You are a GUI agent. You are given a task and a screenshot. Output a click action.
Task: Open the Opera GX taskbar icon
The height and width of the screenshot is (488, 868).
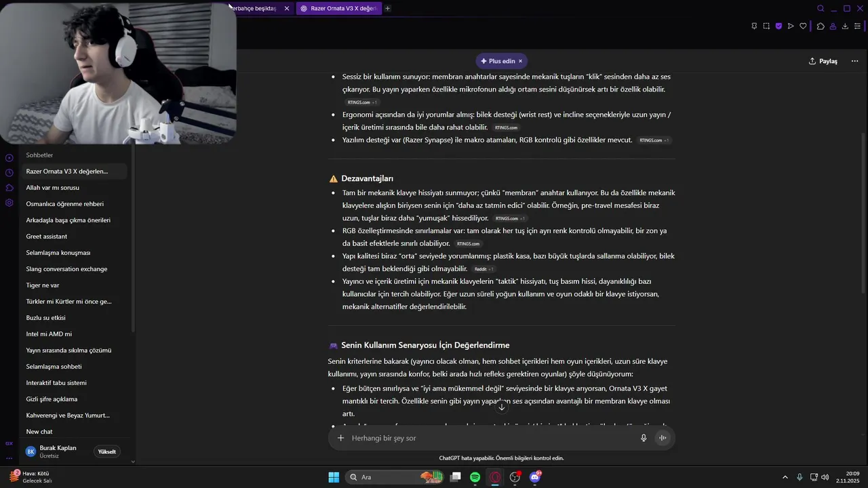[496, 477]
